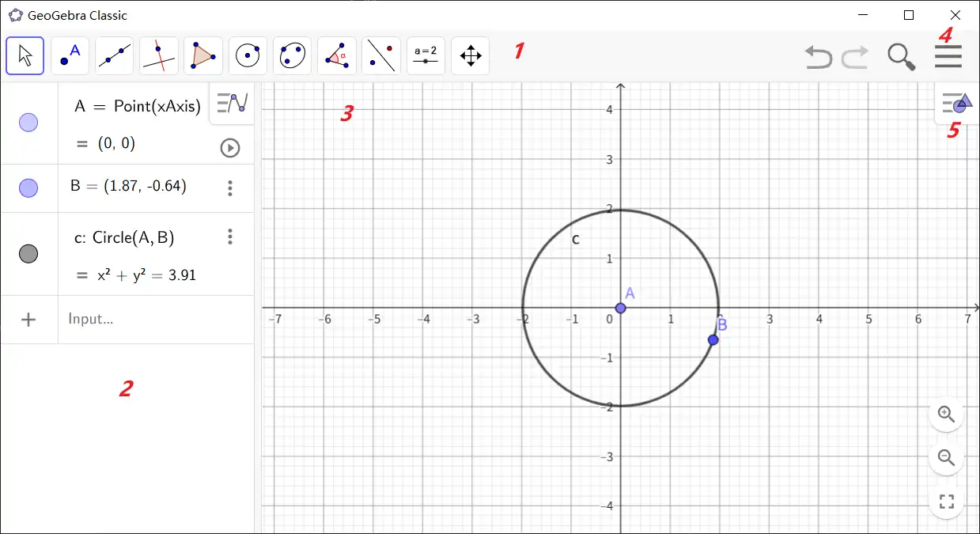
Task: Select the Move Graphics View tool
Action: click(470, 55)
